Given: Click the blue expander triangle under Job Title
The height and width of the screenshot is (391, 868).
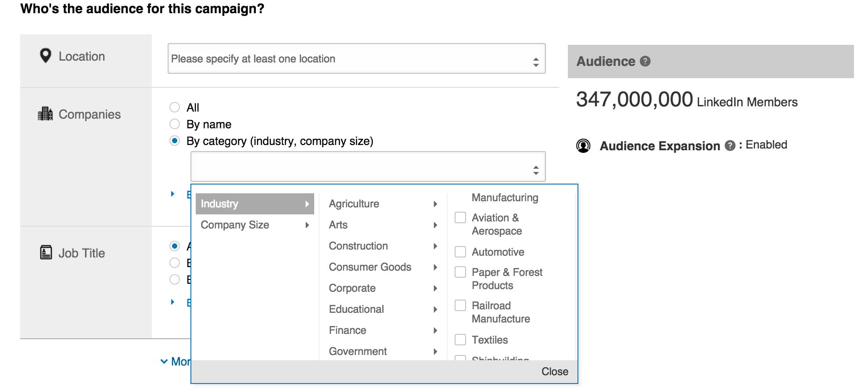Looking at the screenshot, I should 172,301.
